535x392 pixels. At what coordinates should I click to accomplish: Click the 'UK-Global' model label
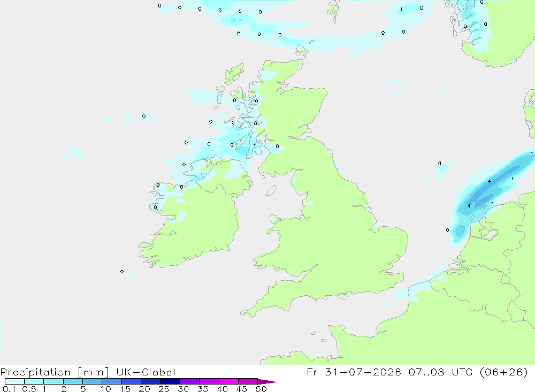point(146,372)
